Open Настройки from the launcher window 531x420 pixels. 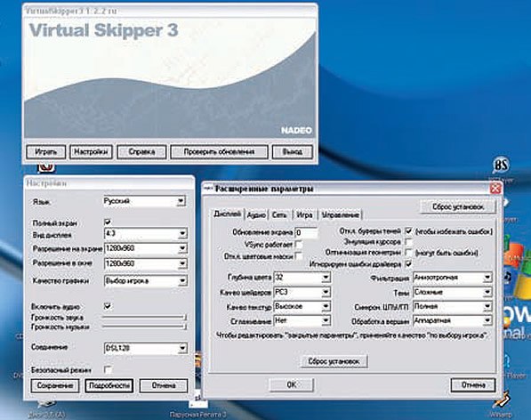[91, 152]
